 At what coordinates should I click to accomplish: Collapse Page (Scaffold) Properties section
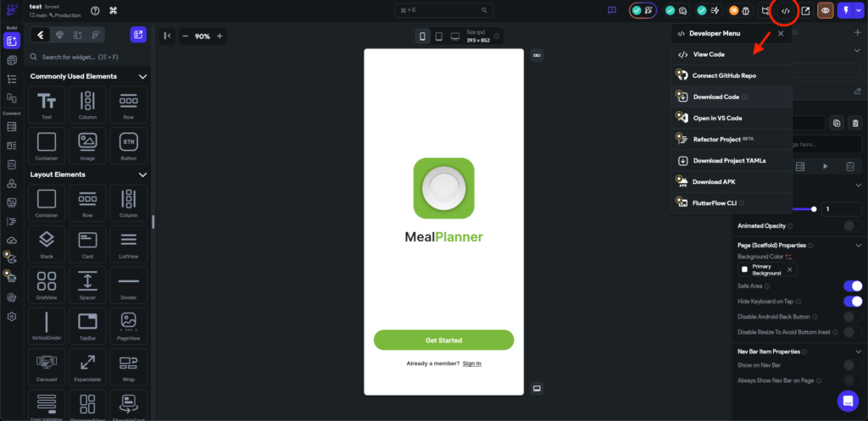click(855, 246)
